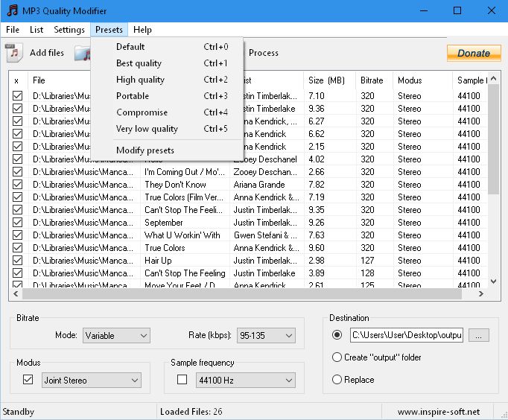
Task: Select the Create "output" folder radio option
Action: (x=337, y=357)
